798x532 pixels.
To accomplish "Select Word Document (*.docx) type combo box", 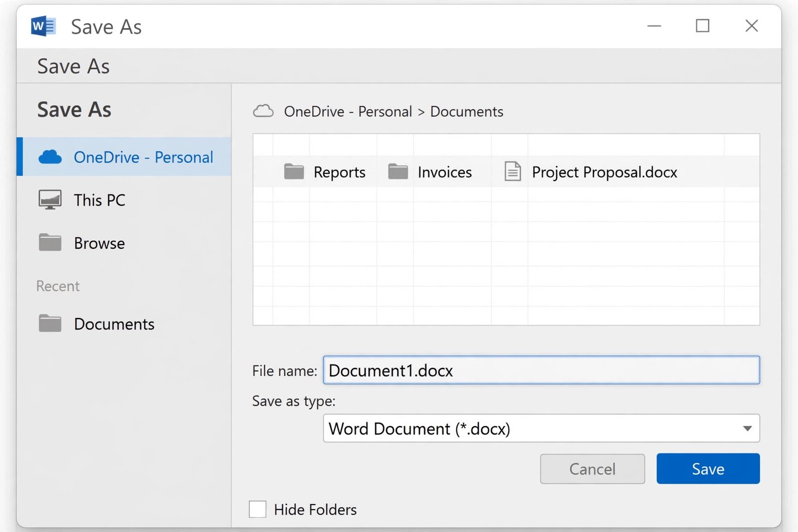I will [541, 428].
